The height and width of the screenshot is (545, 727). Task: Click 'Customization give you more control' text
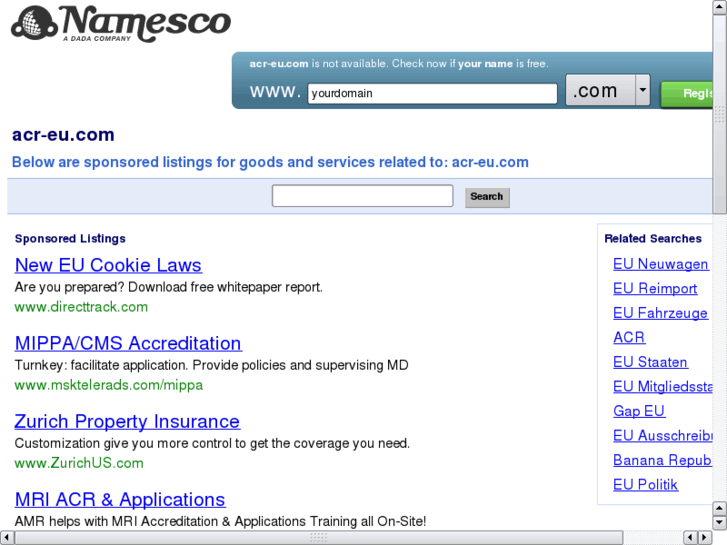[x=212, y=443]
